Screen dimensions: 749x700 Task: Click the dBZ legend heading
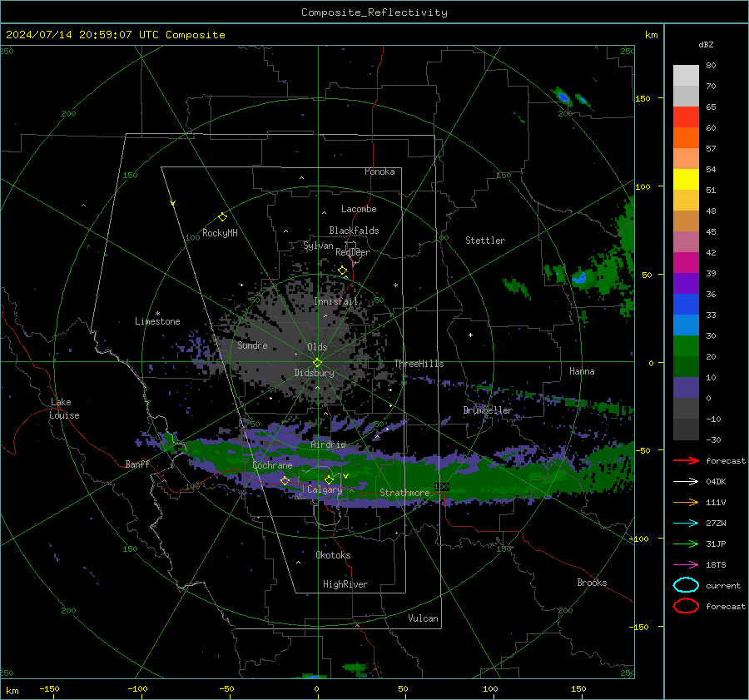pyautogui.click(x=706, y=44)
